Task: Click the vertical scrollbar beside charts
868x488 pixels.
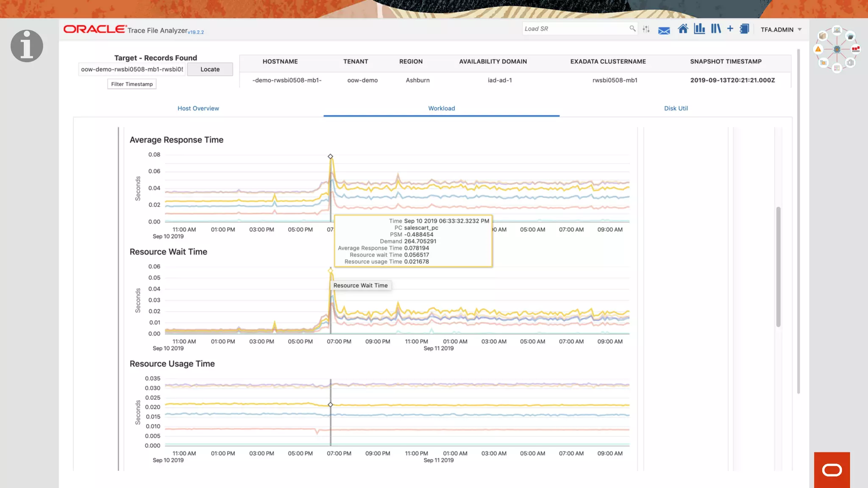Action: pyautogui.click(x=778, y=267)
